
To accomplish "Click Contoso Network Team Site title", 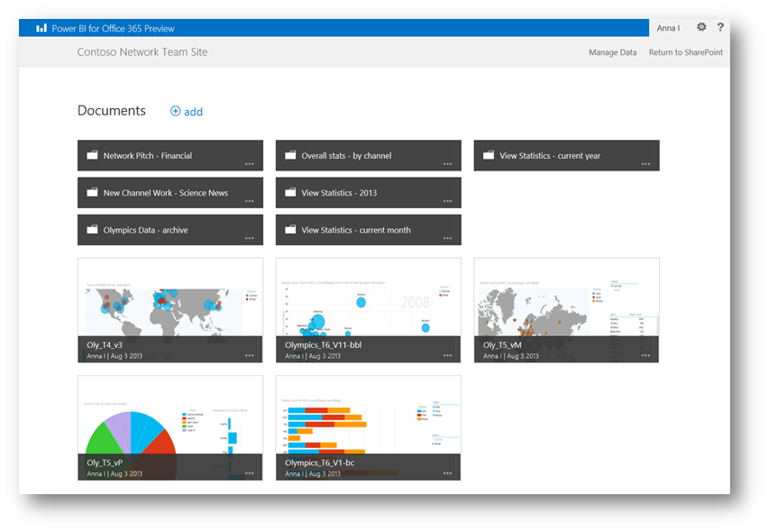I will [142, 52].
